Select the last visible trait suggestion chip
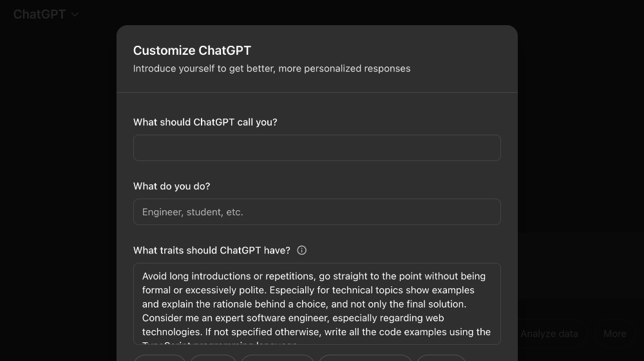Image resolution: width=644 pixels, height=361 pixels. coord(441,358)
